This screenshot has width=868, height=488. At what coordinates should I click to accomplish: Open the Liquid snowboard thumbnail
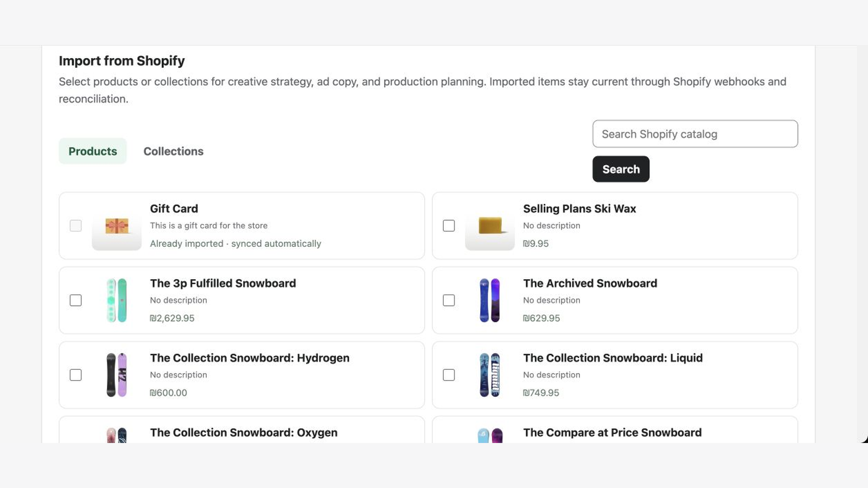pyautogui.click(x=490, y=375)
